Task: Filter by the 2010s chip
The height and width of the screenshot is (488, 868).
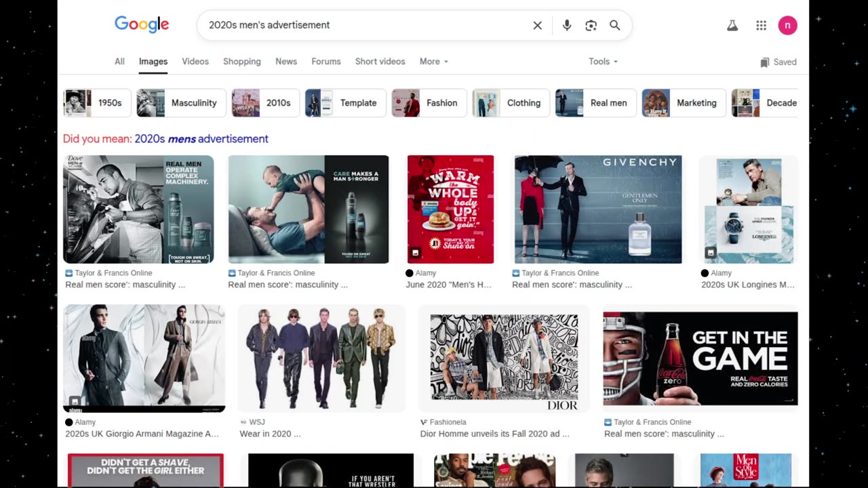Action: tap(265, 103)
